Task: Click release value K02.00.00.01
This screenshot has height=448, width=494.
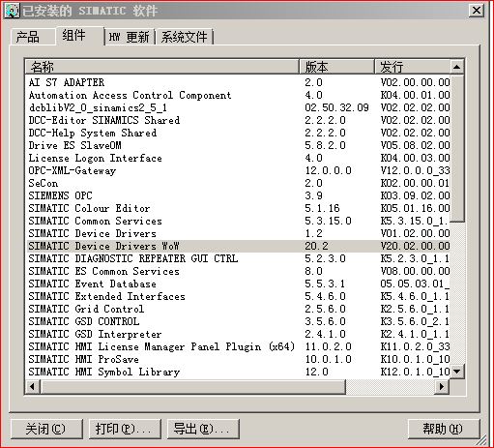Action: coord(415,183)
